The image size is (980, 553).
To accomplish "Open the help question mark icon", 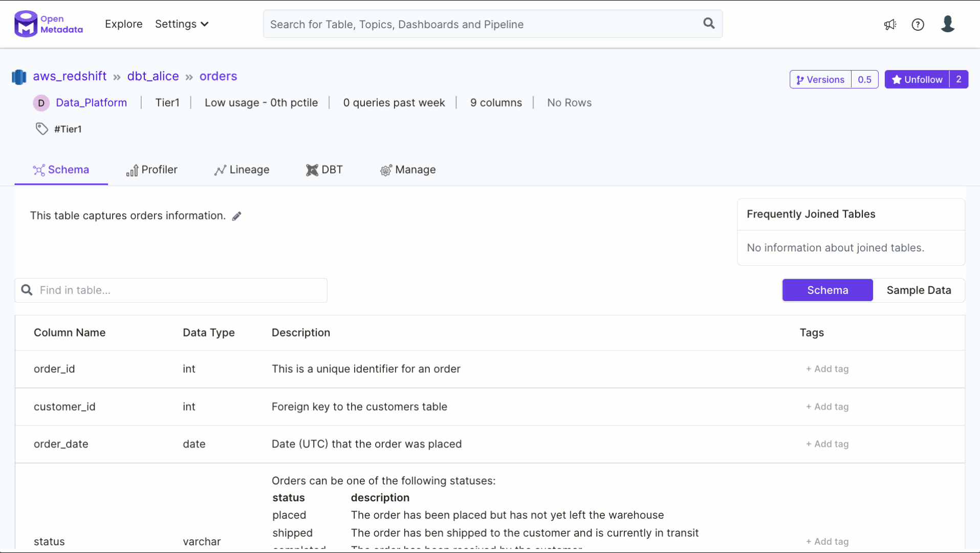I will tap(918, 25).
